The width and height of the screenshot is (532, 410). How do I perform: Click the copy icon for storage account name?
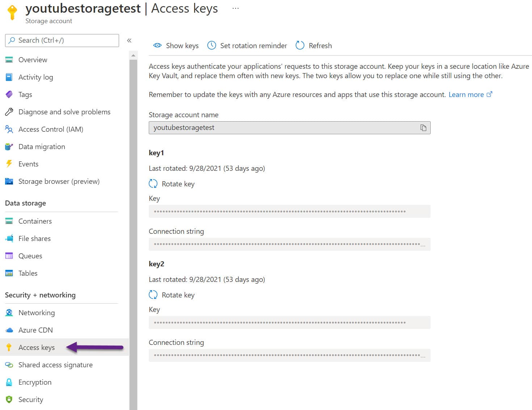point(423,128)
